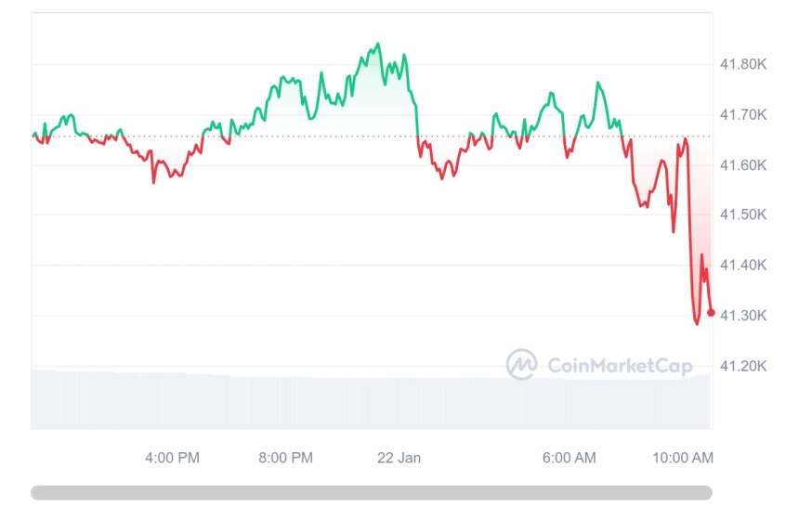Image resolution: width=799 pixels, height=532 pixels.
Task: Click the 41.40K price axis label
Action: click(x=742, y=265)
